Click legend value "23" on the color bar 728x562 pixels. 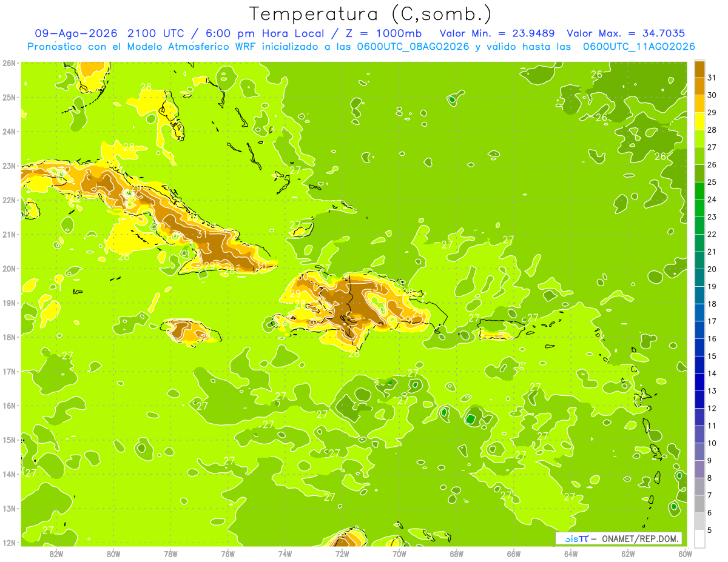(712, 217)
